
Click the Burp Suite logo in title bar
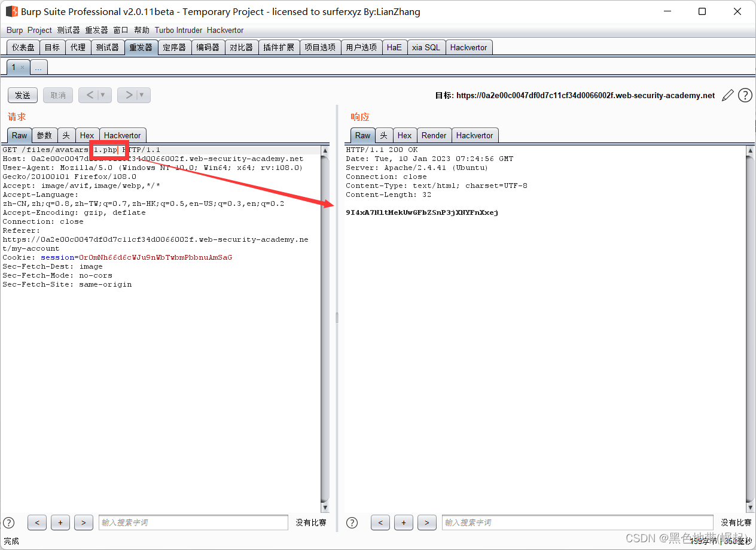[x=12, y=11]
